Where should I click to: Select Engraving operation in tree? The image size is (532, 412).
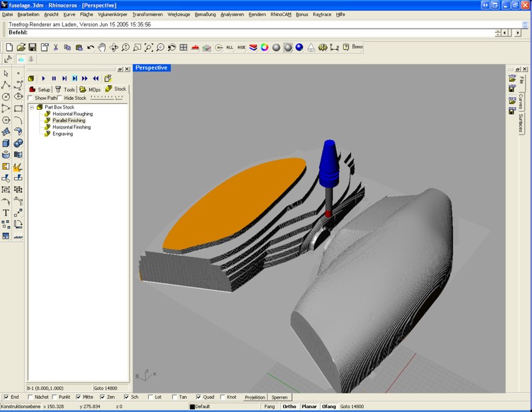pos(63,134)
